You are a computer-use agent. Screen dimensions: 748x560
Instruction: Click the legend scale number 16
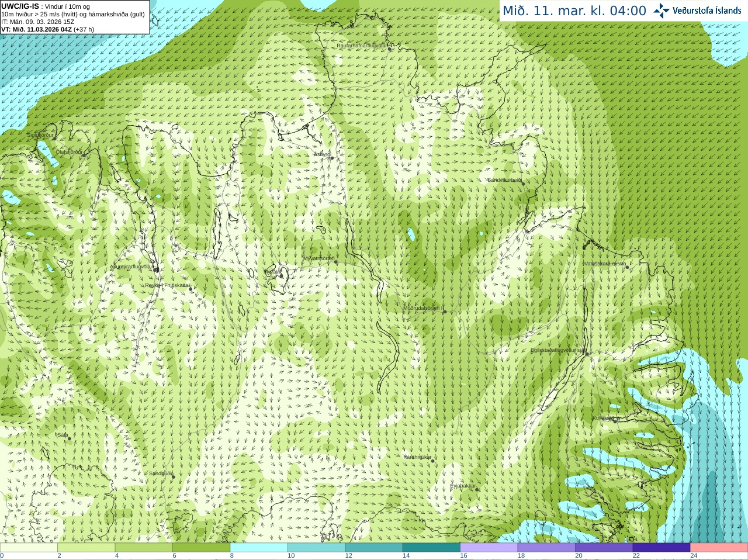463,556
